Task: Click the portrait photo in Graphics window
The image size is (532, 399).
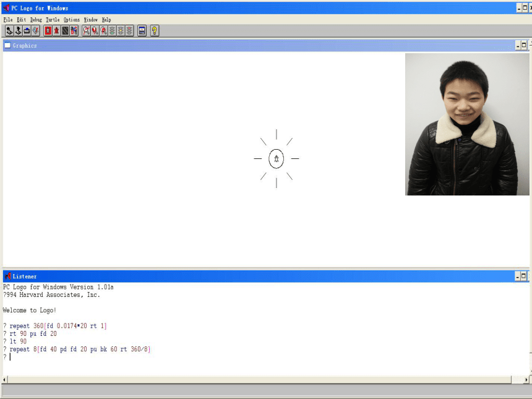Action: click(467, 124)
